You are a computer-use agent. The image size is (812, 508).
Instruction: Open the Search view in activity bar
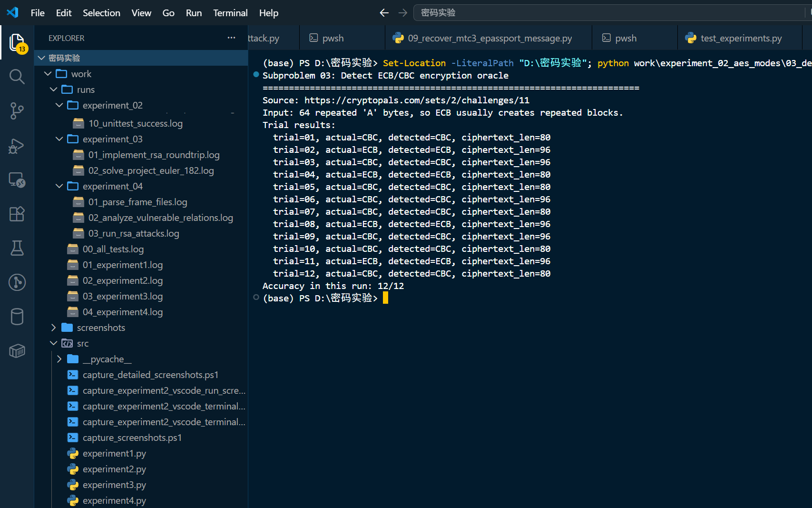[x=17, y=76]
